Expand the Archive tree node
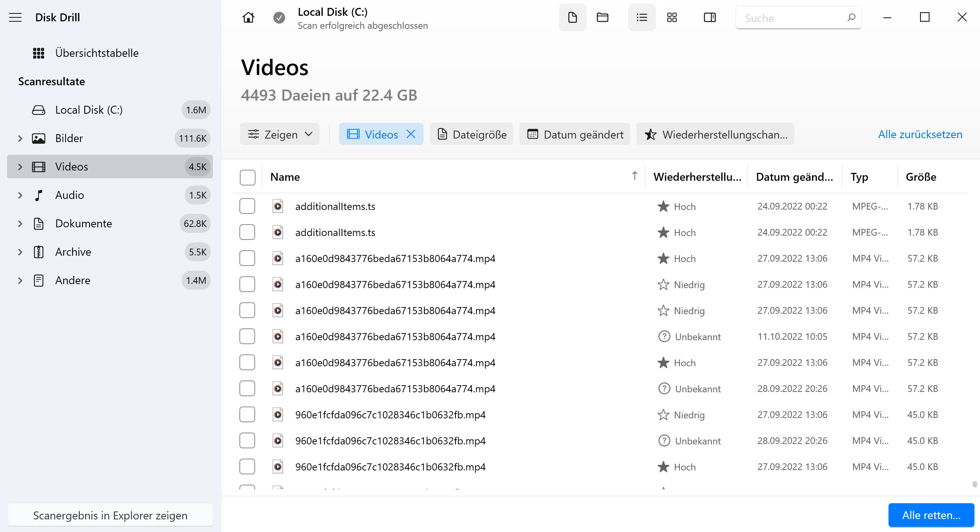980x532 pixels. pos(20,252)
